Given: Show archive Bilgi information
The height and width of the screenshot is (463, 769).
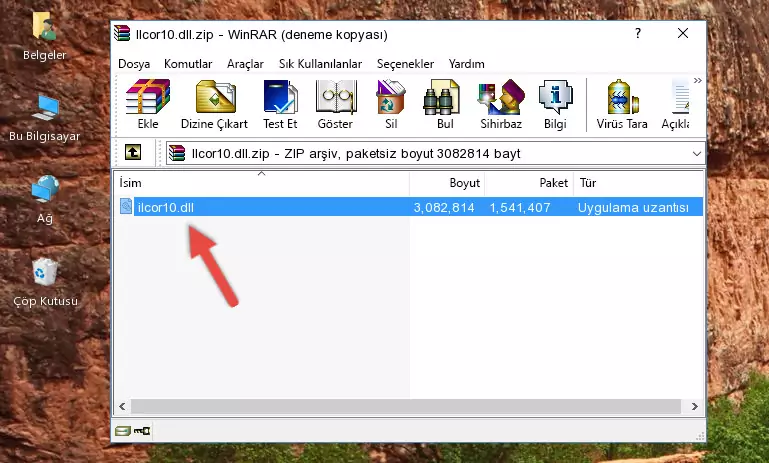Looking at the screenshot, I should point(555,104).
